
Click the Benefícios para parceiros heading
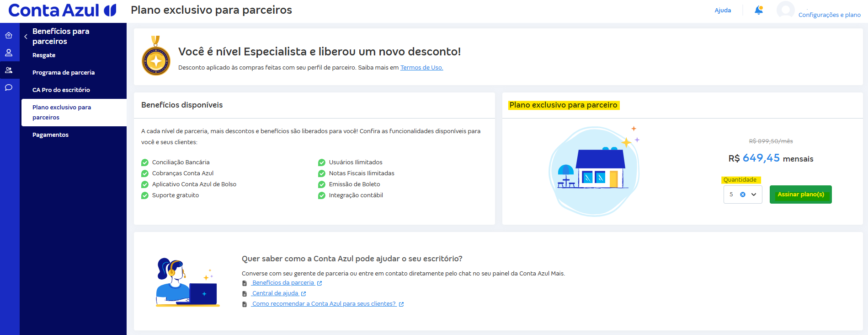coord(61,36)
